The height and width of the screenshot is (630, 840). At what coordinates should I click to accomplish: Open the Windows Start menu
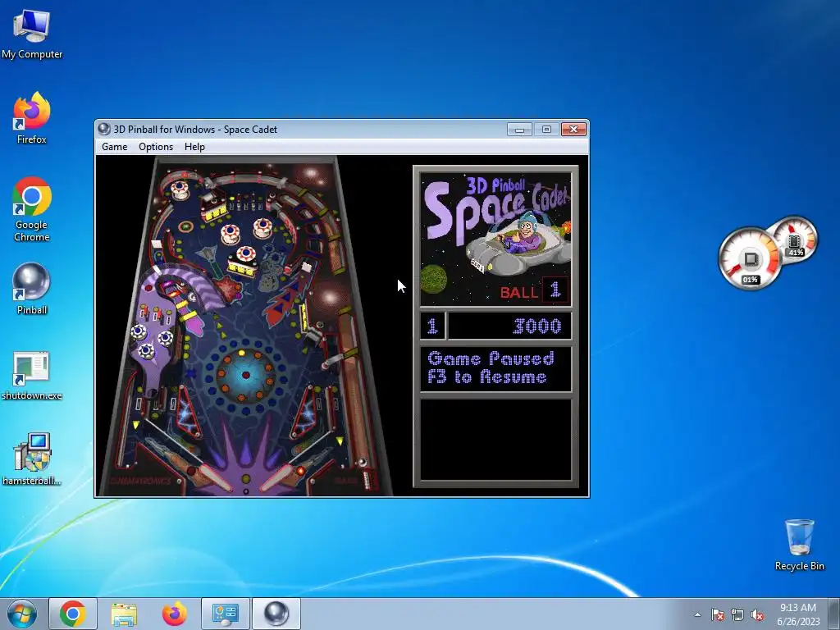click(x=22, y=614)
